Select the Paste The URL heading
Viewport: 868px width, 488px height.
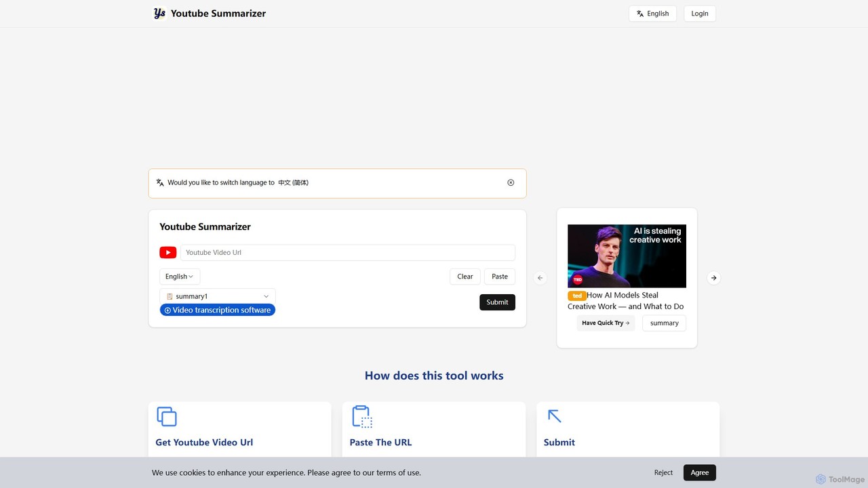click(x=380, y=443)
